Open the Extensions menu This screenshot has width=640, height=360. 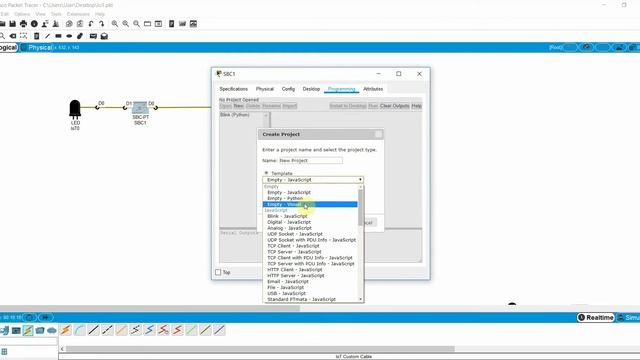pyautogui.click(x=78, y=14)
